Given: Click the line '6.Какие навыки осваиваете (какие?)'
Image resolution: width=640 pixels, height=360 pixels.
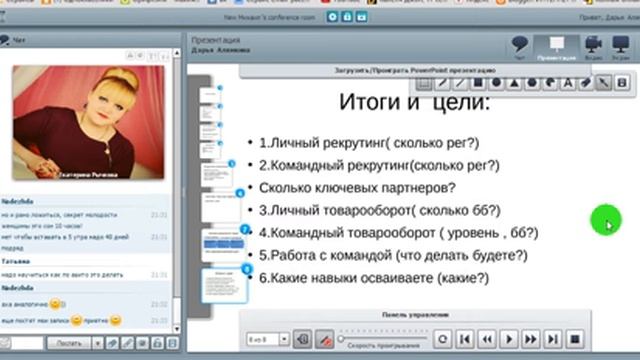Looking at the screenshot, I should [374, 278].
